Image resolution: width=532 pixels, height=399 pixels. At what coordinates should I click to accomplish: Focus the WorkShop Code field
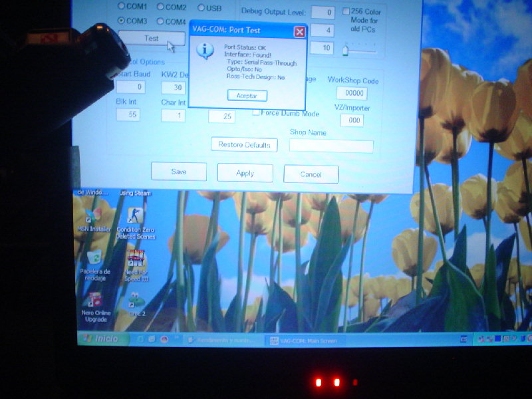[352, 93]
